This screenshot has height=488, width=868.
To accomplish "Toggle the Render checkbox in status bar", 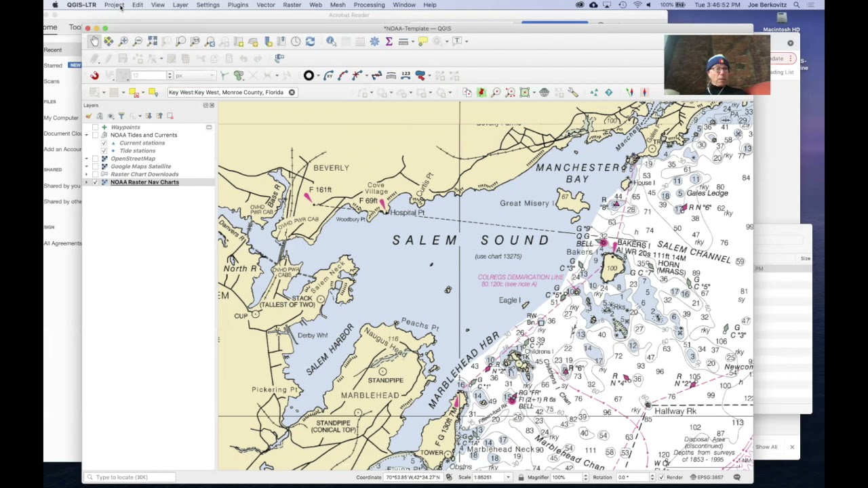I will (x=661, y=477).
